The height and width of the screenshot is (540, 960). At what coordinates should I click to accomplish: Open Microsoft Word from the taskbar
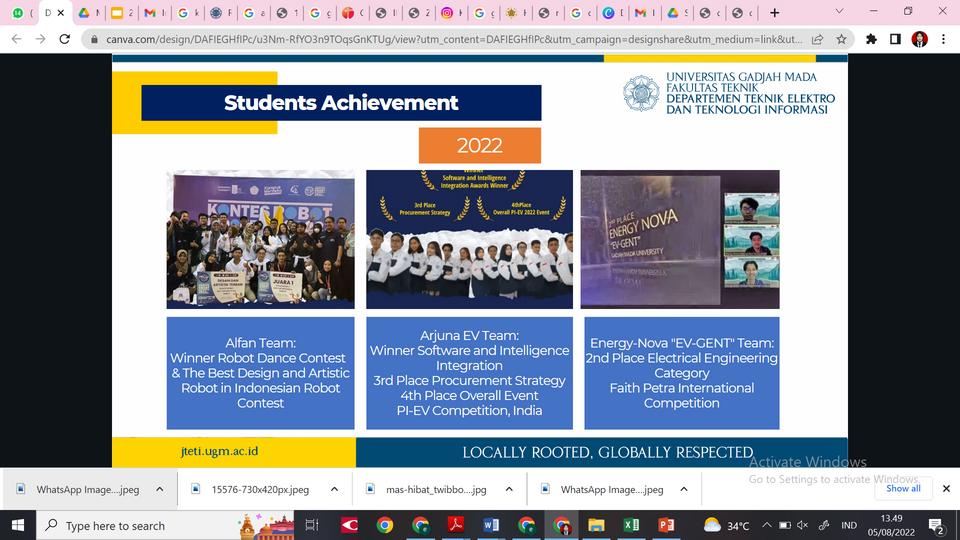point(491,525)
